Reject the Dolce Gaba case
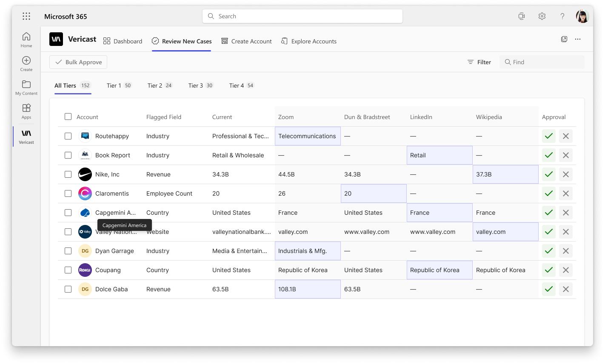Screen dimensions: 605x364 tap(566, 289)
